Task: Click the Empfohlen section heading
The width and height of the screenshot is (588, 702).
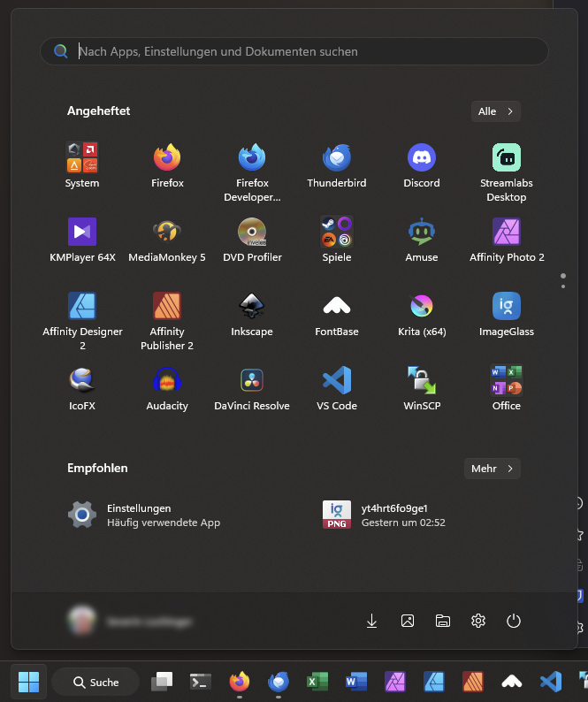Action: click(97, 469)
